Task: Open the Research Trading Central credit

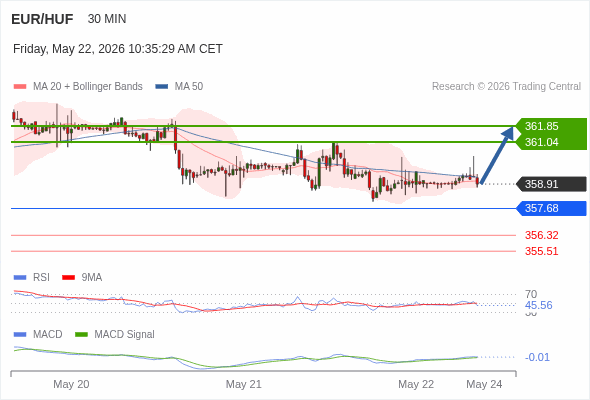Action: point(506,87)
